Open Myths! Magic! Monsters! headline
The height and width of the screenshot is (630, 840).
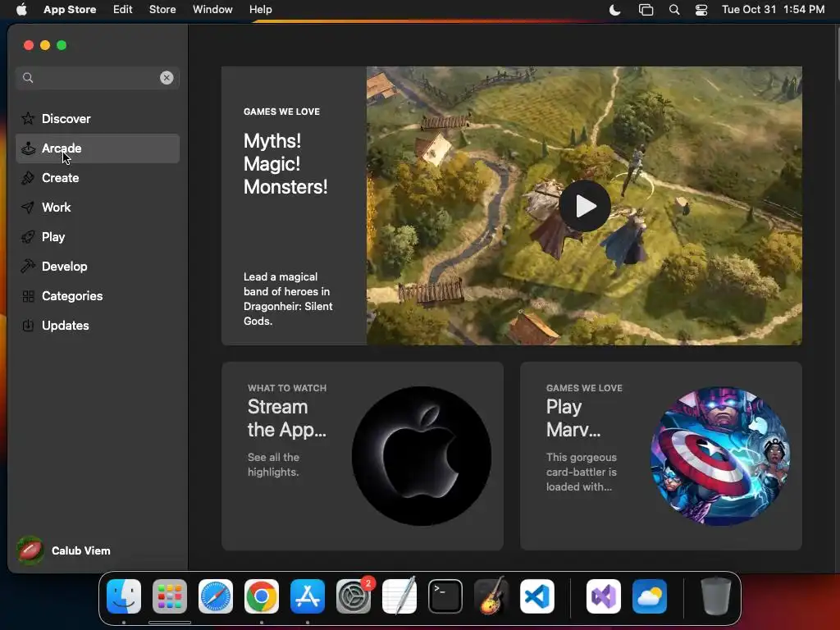tap(285, 164)
